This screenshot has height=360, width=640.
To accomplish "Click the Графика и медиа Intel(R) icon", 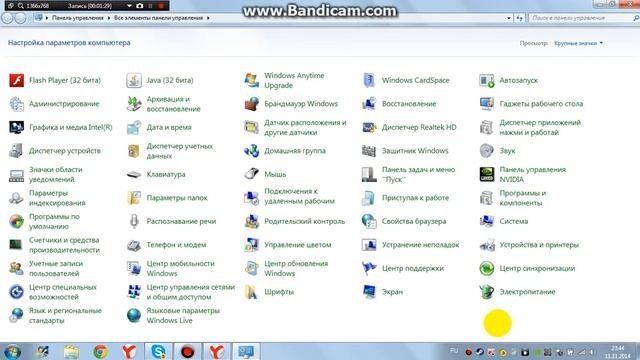I will (x=17, y=127).
